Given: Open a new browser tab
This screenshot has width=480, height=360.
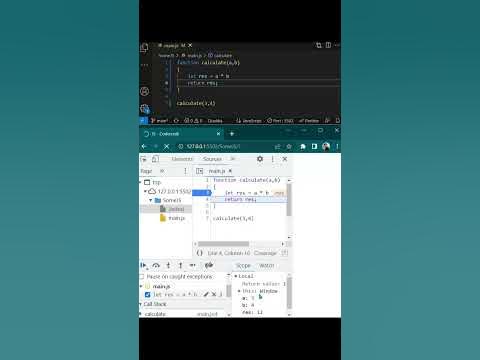Looking at the screenshot, I should pyautogui.click(x=232, y=134).
